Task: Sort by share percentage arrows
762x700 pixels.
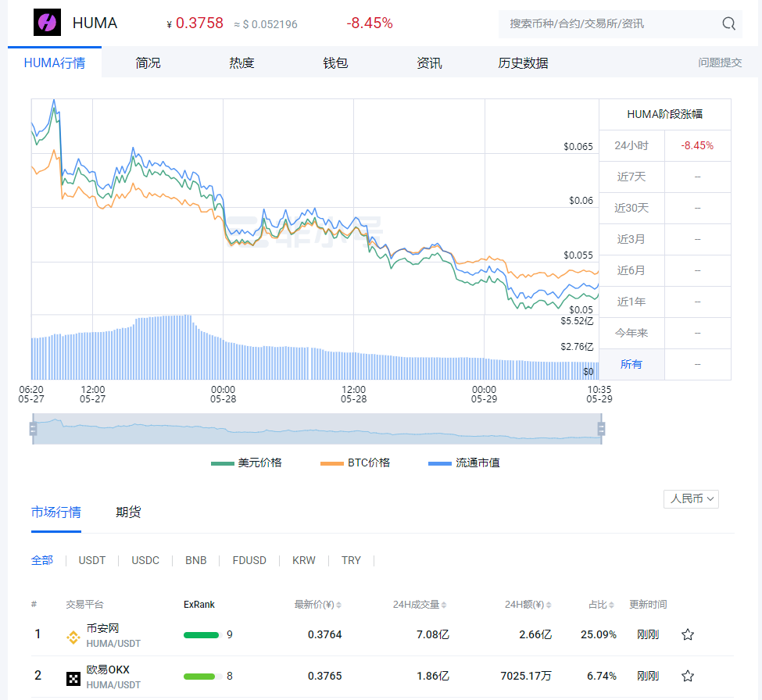Action: (611, 605)
